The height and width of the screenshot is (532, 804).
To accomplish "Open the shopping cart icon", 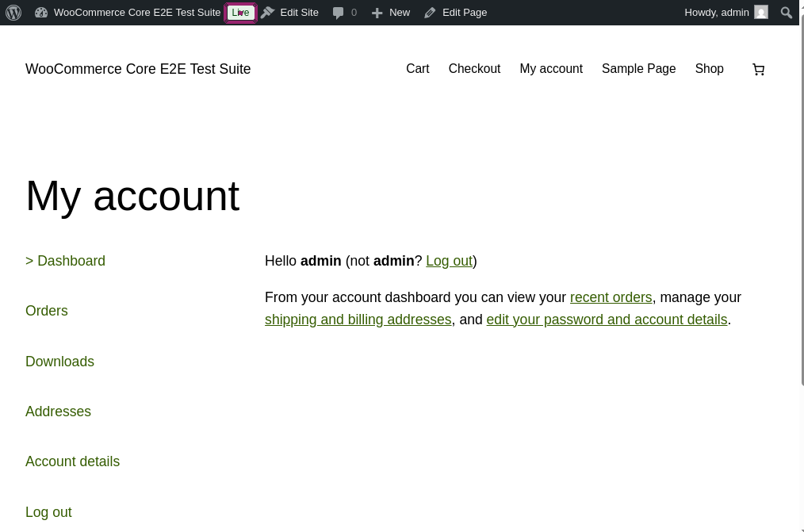I will click(758, 70).
